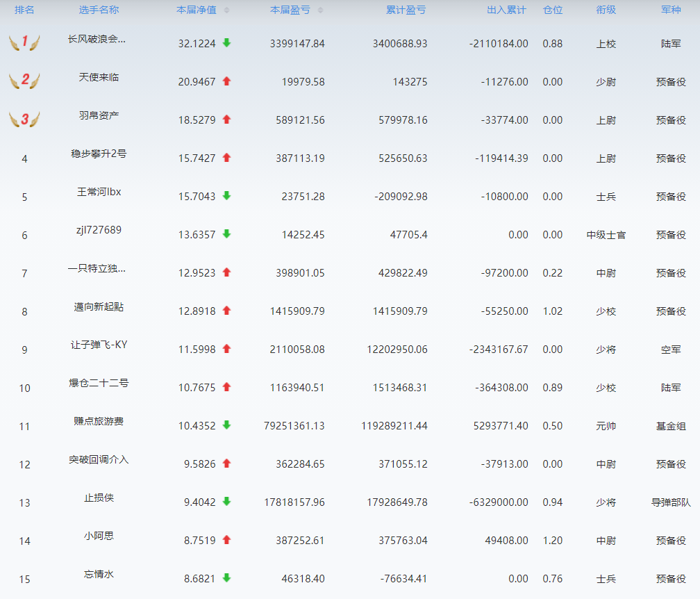Click the 元帅 rank cell
This screenshot has height=599, width=700.
coord(606,426)
